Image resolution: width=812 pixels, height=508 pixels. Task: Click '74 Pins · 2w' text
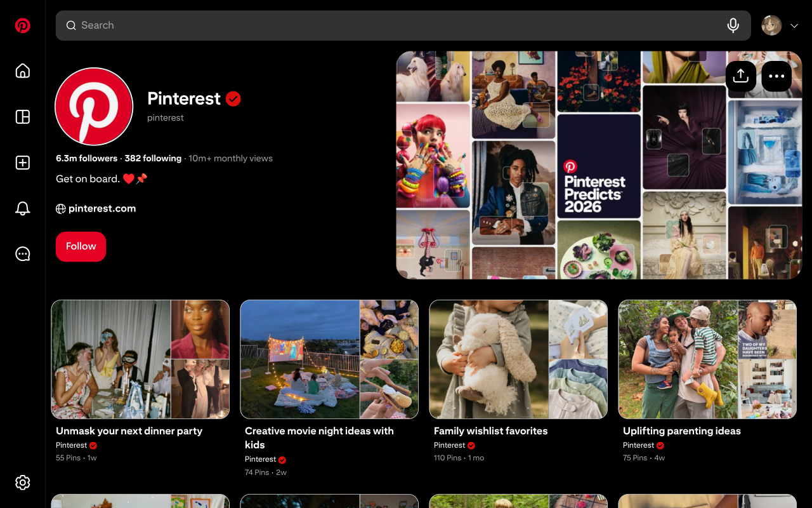266,472
